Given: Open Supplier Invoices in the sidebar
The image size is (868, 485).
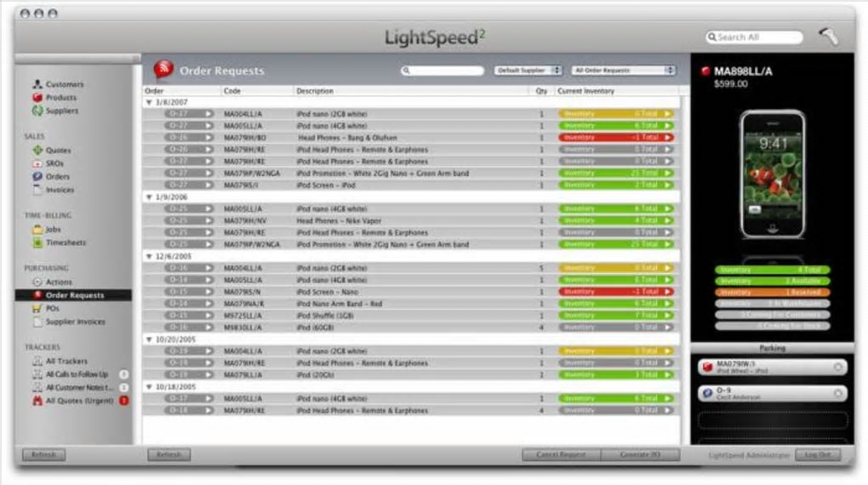Looking at the screenshot, I should [75, 322].
